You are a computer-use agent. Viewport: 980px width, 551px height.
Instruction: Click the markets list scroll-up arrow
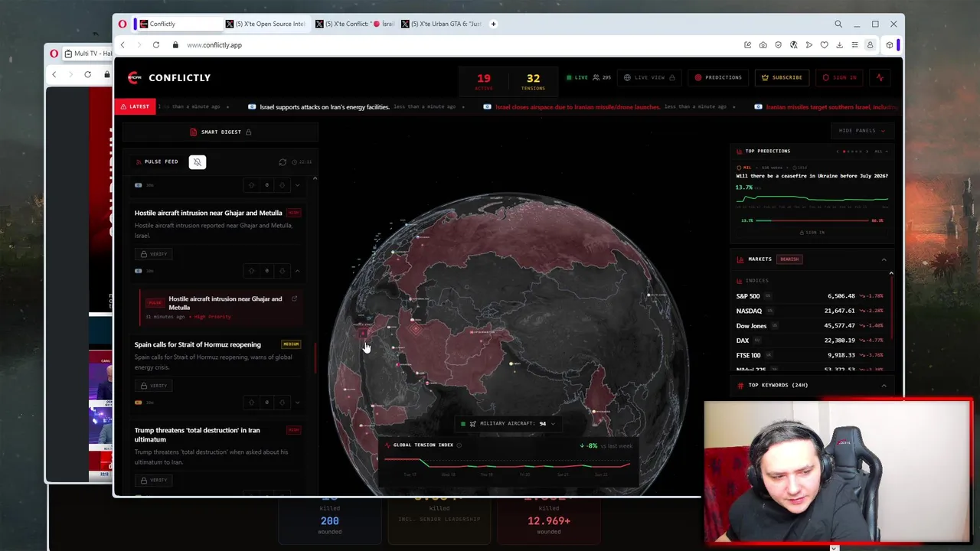(891, 273)
